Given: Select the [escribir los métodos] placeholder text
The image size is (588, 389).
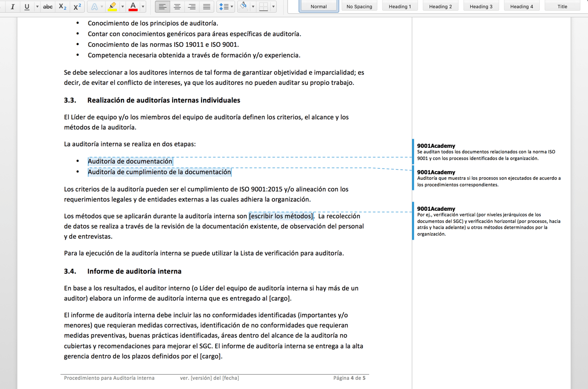Looking at the screenshot, I should point(280,216).
